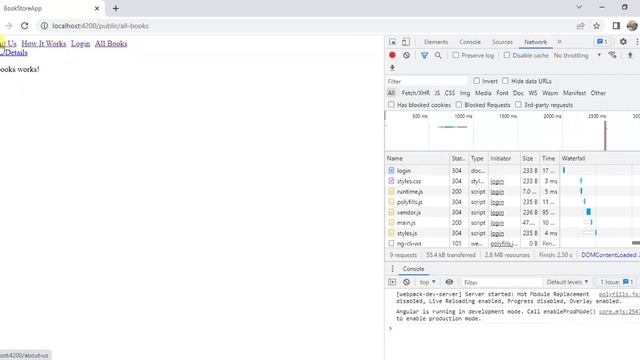The height and width of the screenshot is (360, 640).
Task: Select the runtime.js request row
Action: click(x=512, y=191)
